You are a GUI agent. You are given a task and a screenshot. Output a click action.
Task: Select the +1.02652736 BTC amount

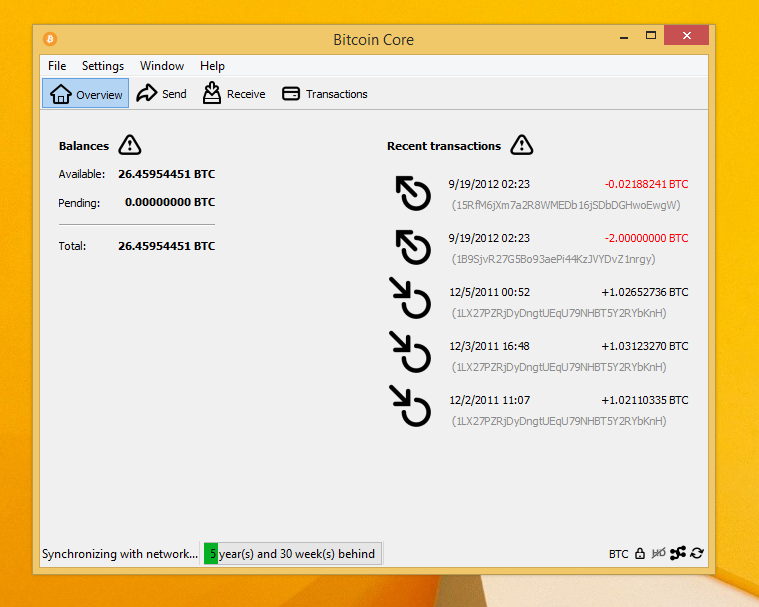pyautogui.click(x=645, y=292)
